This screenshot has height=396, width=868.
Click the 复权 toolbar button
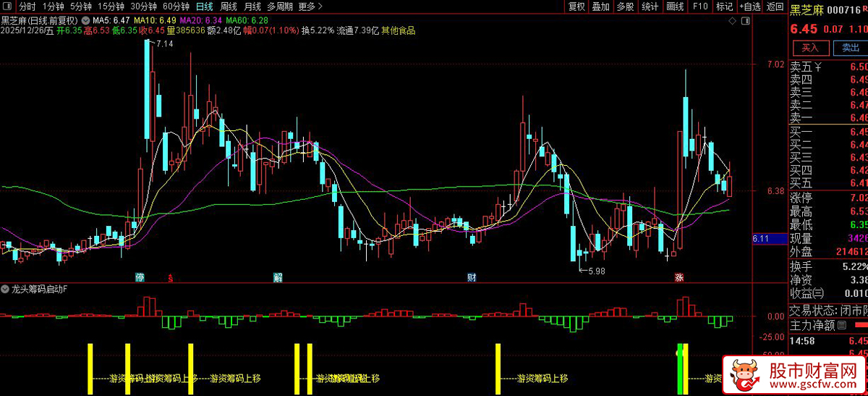pos(577,7)
